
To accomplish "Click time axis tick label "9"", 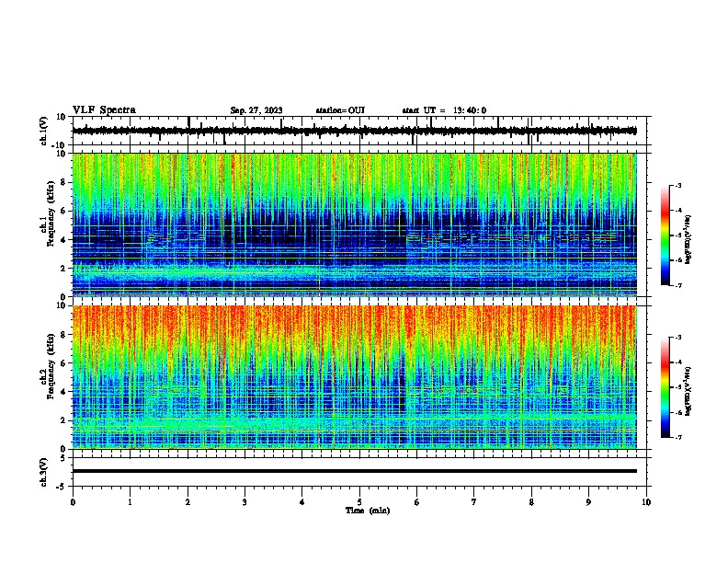I will 588,502.
